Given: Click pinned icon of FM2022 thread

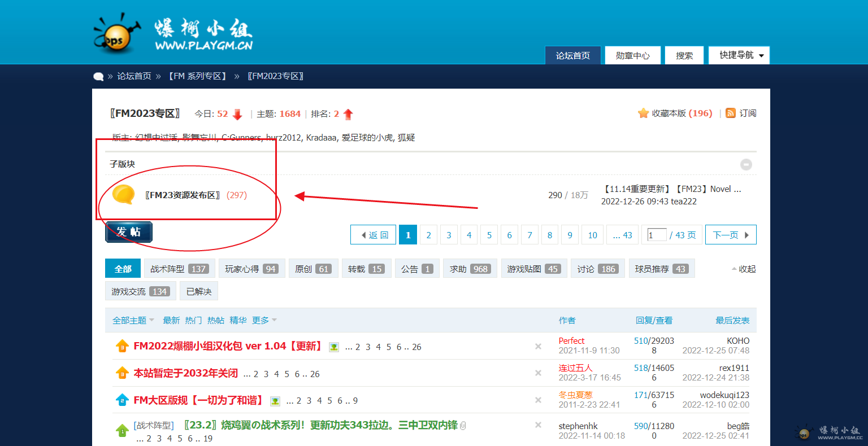Looking at the screenshot, I should pos(122,347).
